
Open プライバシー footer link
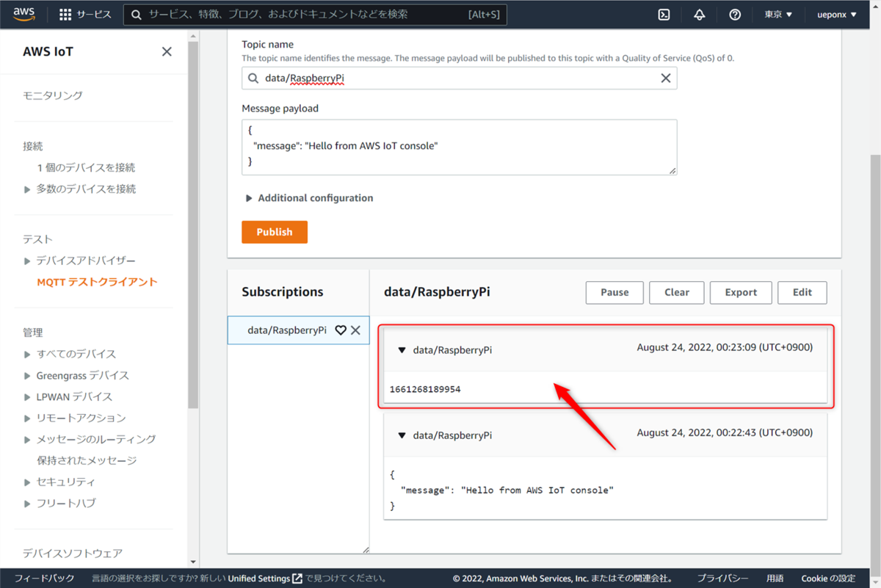point(723,578)
